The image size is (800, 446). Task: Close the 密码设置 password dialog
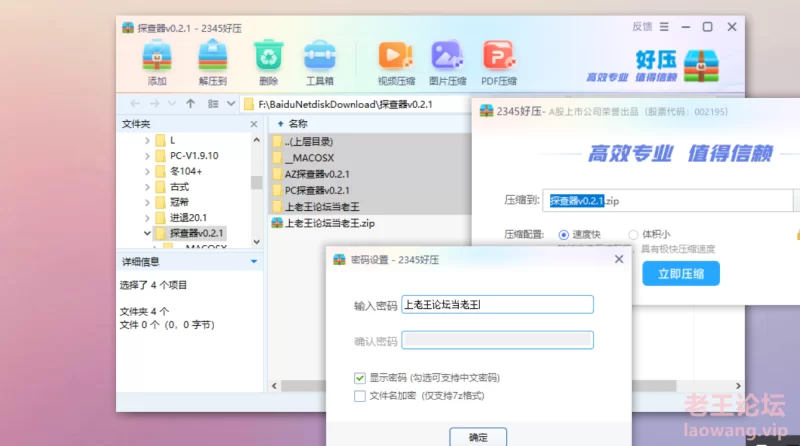pyautogui.click(x=619, y=259)
